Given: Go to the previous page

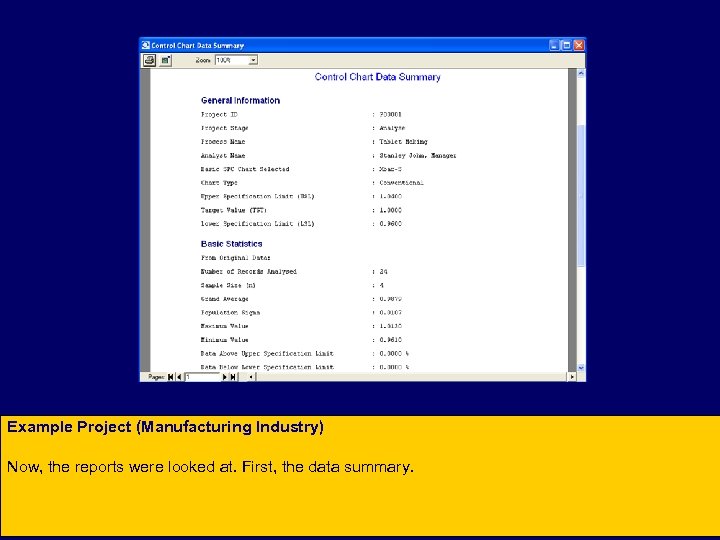Looking at the screenshot, I should click(180, 377).
